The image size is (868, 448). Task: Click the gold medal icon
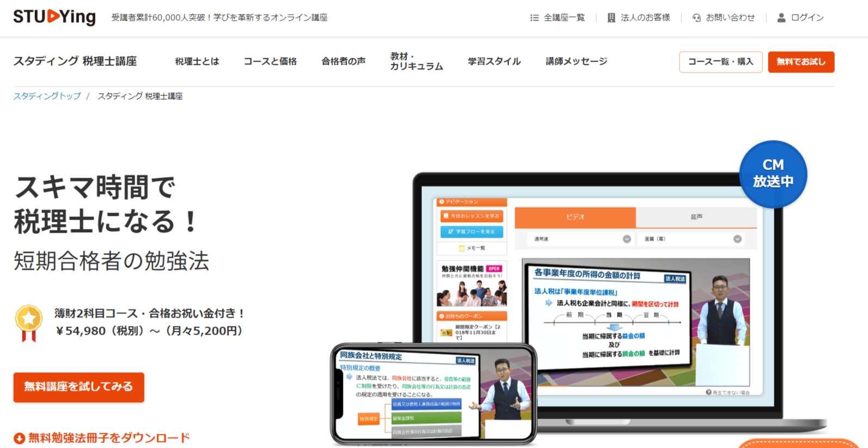pos(29,323)
